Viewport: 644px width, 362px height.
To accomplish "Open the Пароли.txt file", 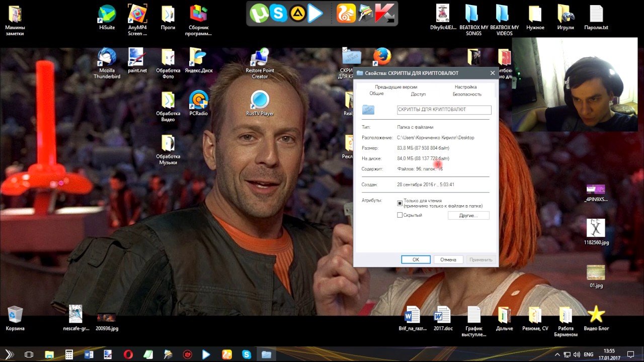I will coord(596,18).
